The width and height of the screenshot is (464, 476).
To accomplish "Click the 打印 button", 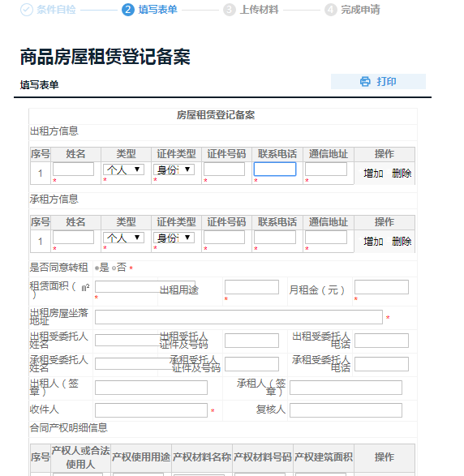I will (x=378, y=81).
